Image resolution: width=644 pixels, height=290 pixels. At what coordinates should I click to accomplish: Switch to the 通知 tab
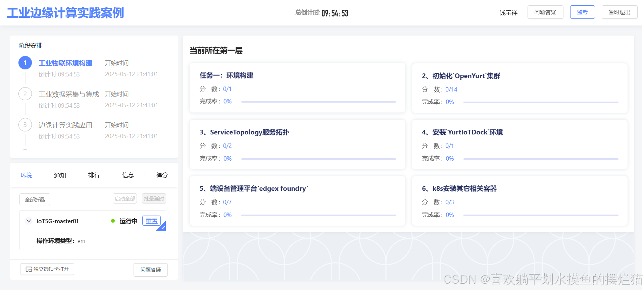[x=60, y=175]
